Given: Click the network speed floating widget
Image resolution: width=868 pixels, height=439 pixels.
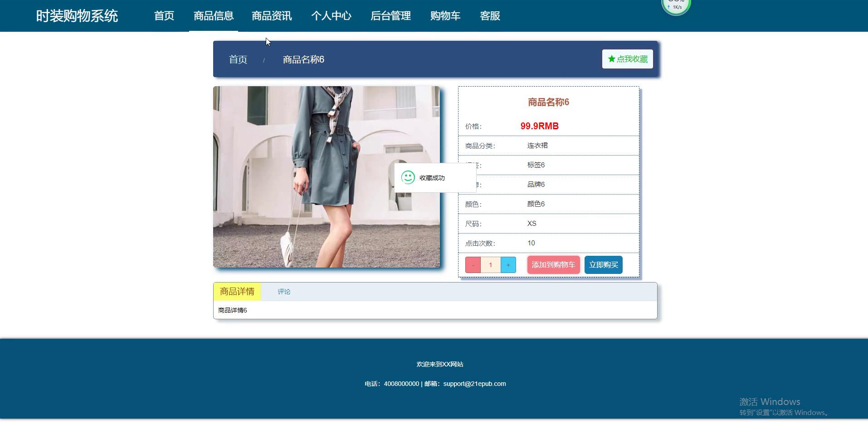Looking at the screenshot, I should (676, 6).
